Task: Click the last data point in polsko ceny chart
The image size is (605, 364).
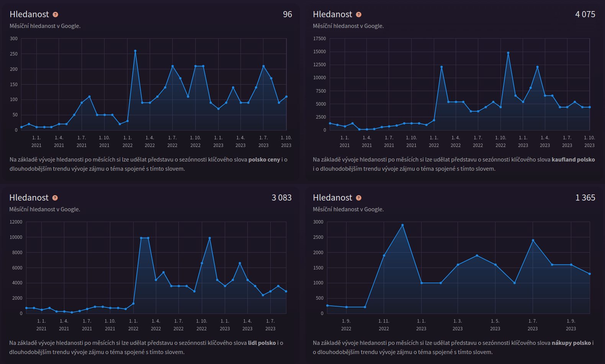Action: tap(286, 97)
